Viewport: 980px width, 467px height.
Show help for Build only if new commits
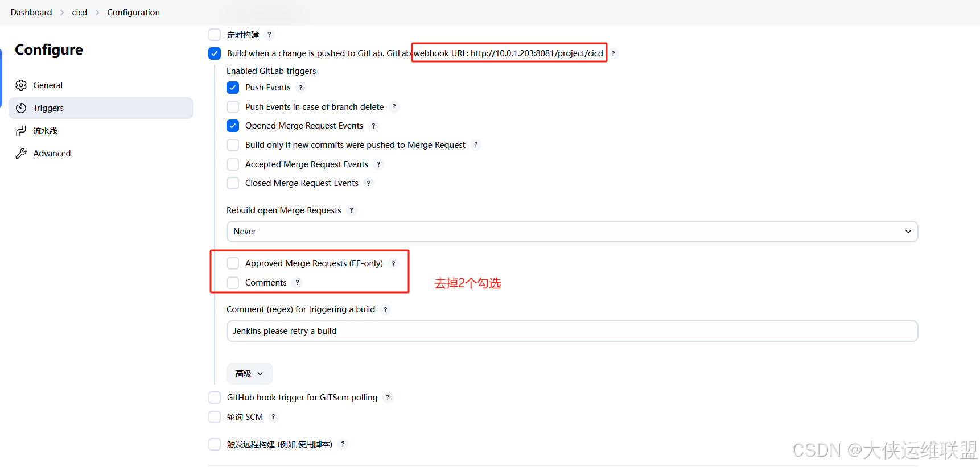[x=476, y=145]
